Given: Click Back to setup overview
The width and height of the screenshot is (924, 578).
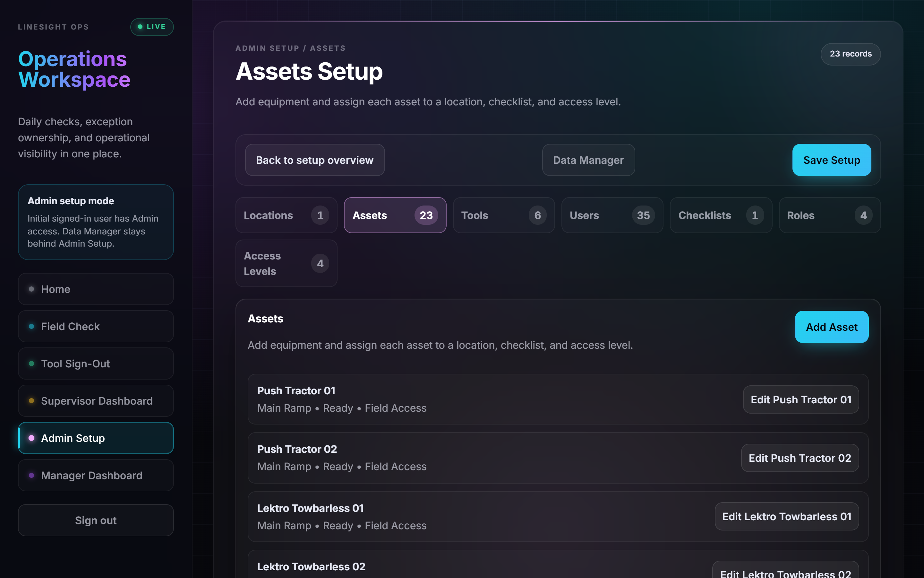Looking at the screenshot, I should pyautogui.click(x=315, y=160).
